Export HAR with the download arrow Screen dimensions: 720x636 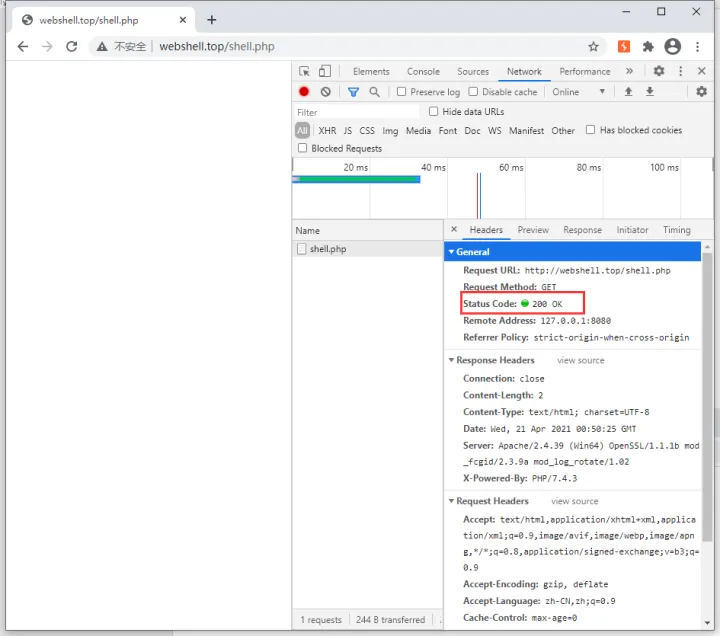(x=650, y=92)
